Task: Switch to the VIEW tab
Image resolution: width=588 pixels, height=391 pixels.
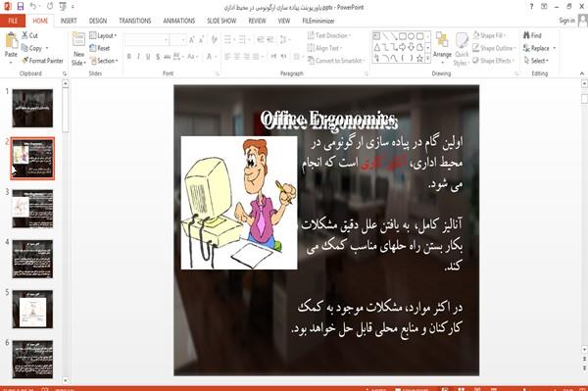Action: pos(284,21)
